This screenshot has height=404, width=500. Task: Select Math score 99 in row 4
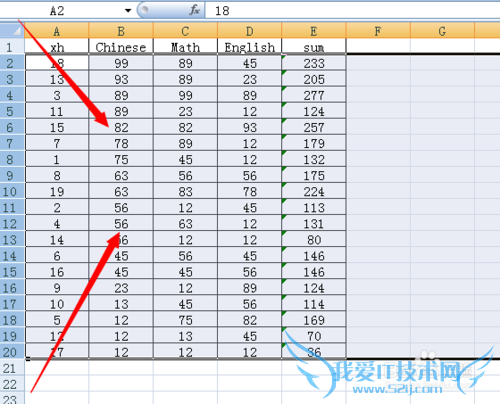click(x=185, y=95)
